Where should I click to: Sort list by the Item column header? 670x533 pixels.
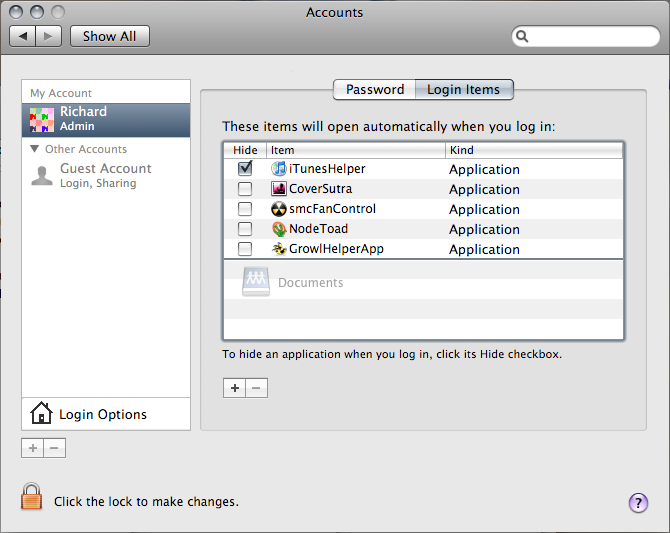355,150
